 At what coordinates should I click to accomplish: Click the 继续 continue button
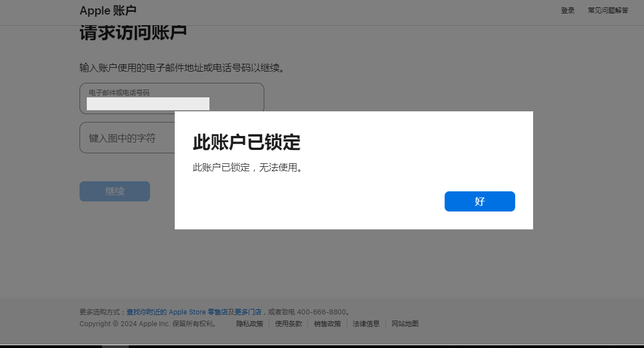coord(115,191)
